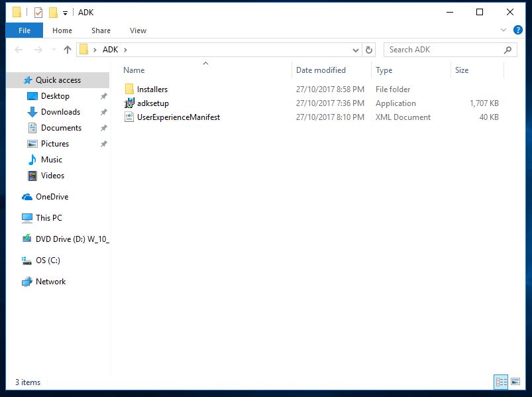The height and width of the screenshot is (397, 532).
Task: Refresh the ADK folder view
Action: click(x=369, y=50)
